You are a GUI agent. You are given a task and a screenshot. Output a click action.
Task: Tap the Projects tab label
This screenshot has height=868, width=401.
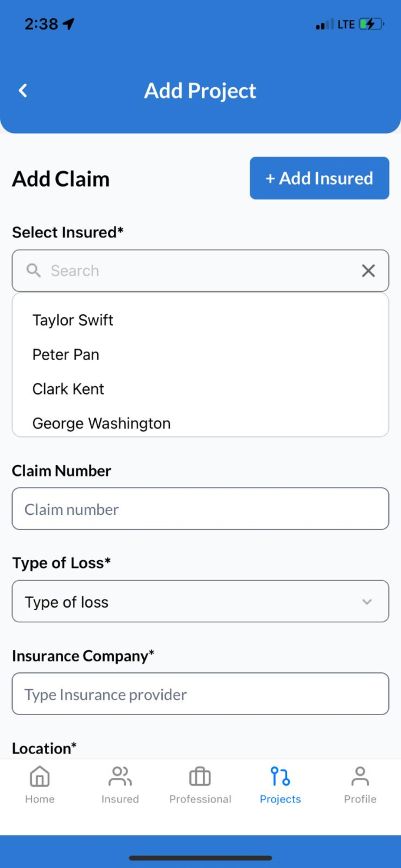[x=280, y=799]
